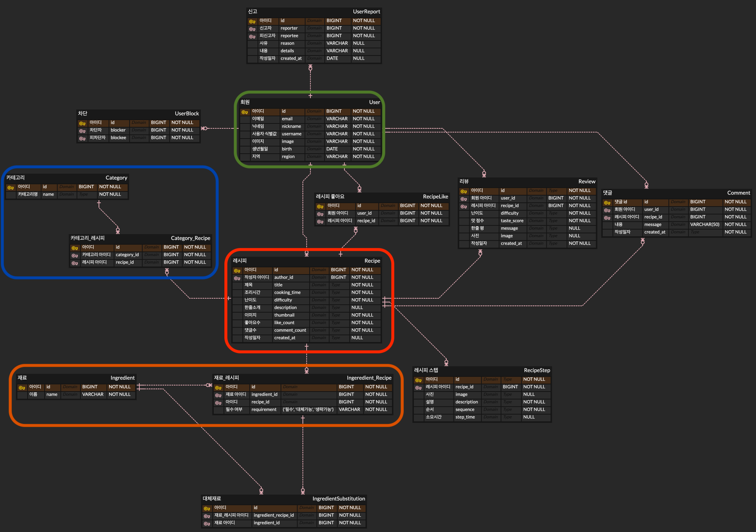Select the cooking_time column in Recipe table
Screen dimensions: 756x532
click(x=287, y=293)
